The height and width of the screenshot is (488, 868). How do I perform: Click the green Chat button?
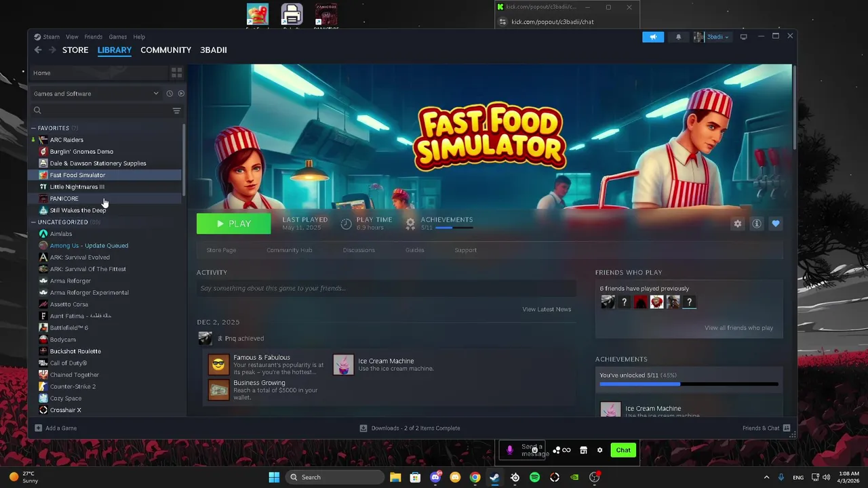pyautogui.click(x=623, y=450)
